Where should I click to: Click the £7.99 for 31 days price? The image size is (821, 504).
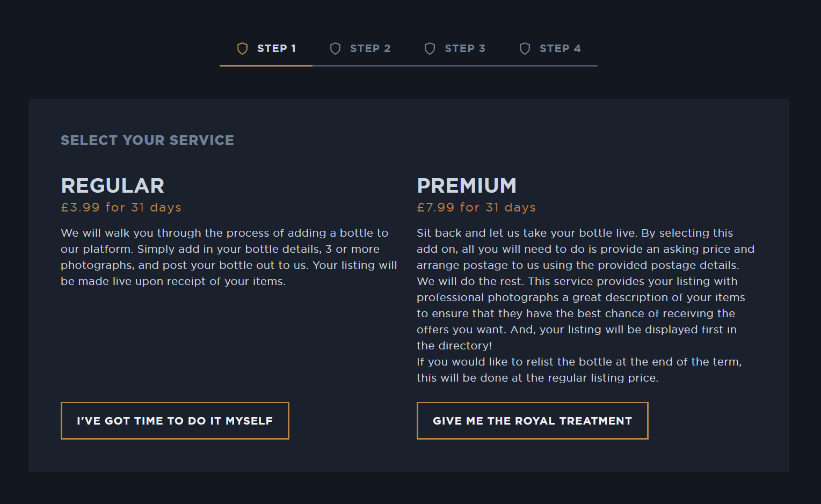pyautogui.click(x=476, y=208)
